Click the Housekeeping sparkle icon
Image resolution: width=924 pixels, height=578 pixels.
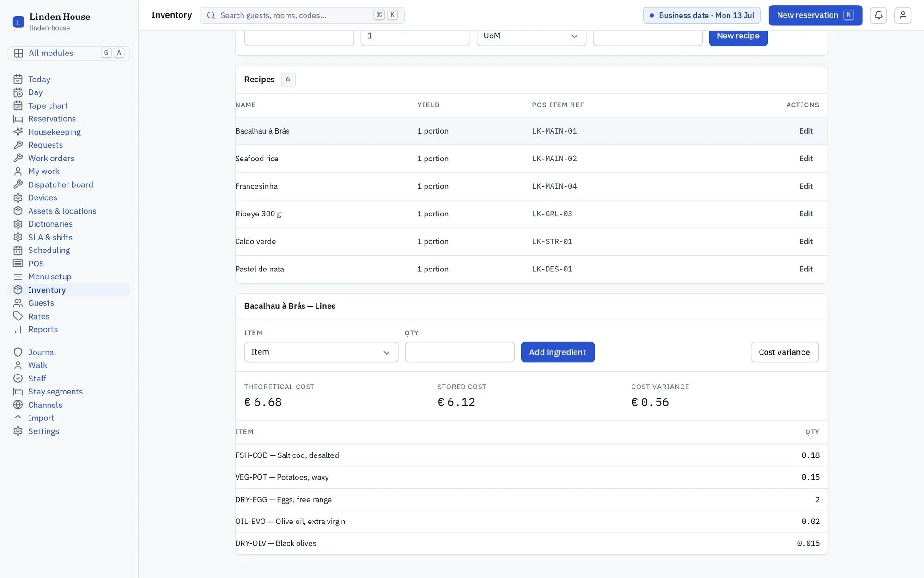(x=18, y=132)
